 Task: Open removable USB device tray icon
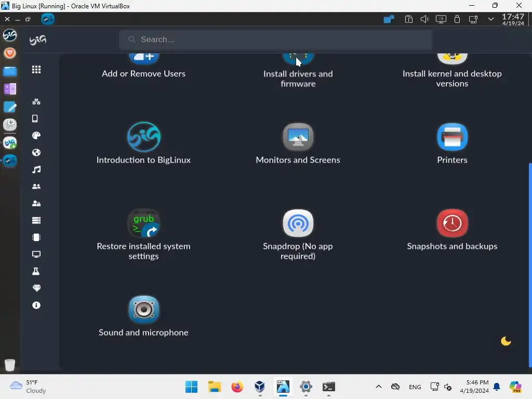(x=457, y=19)
